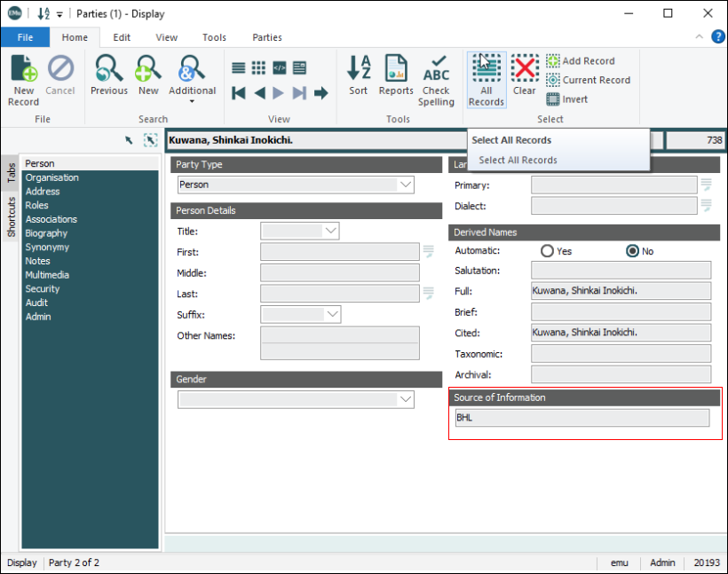Click the Add Record button
This screenshot has height=574, width=728.
click(581, 61)
